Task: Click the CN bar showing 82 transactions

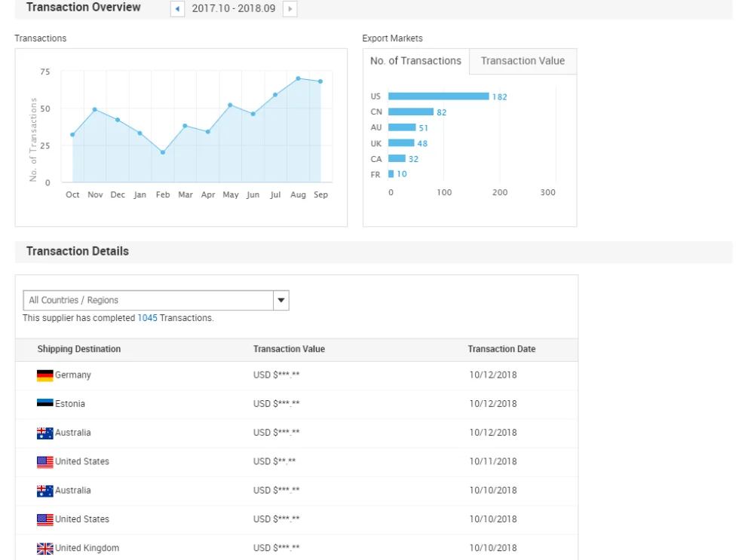Action: tap(410, 112)
